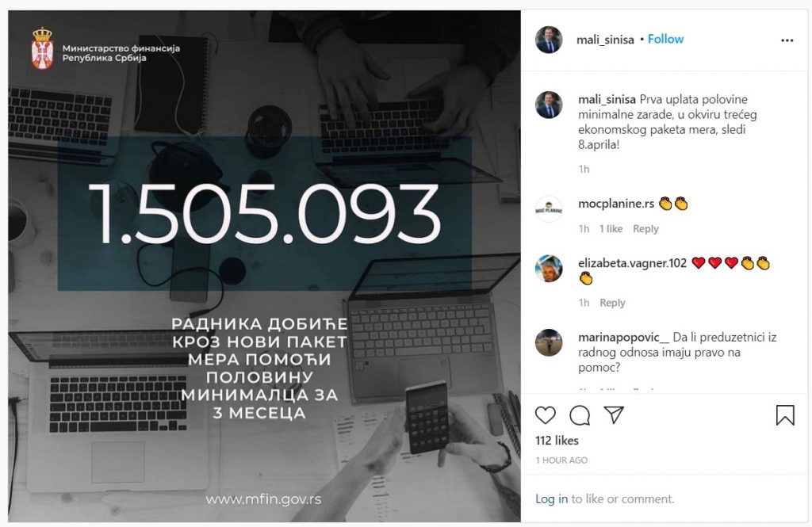This screenshot has width=812, height=527.
Task: Open comment bubble icon
Action: point(580,415)
